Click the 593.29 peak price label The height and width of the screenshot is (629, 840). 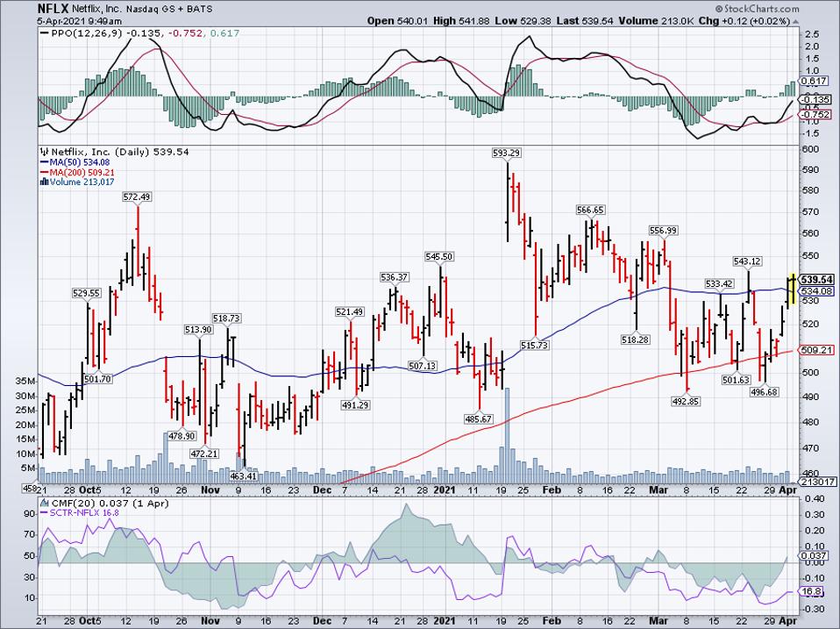(506, 153)
